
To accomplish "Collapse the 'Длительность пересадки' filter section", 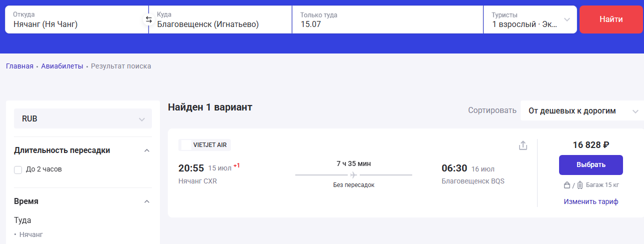I will coord(146,150).
